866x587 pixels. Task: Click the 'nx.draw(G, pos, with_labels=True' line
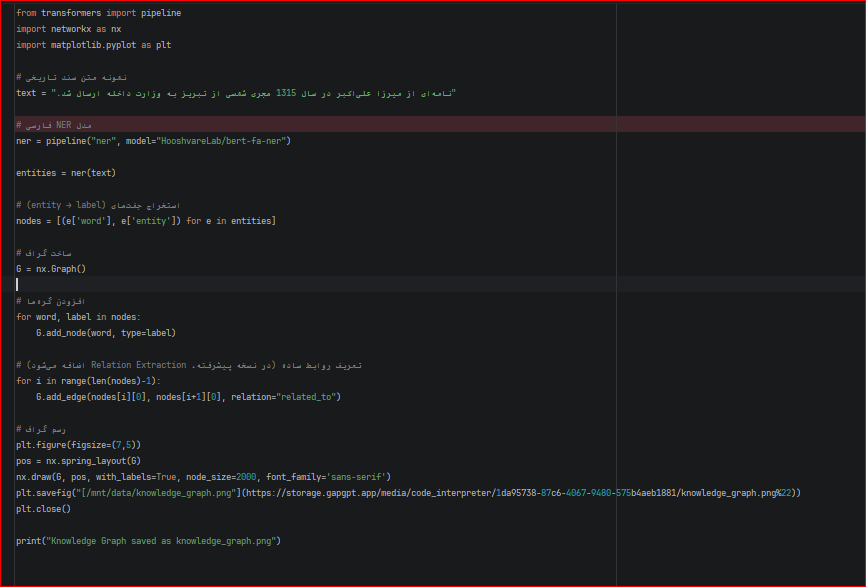tap(203, 477)
